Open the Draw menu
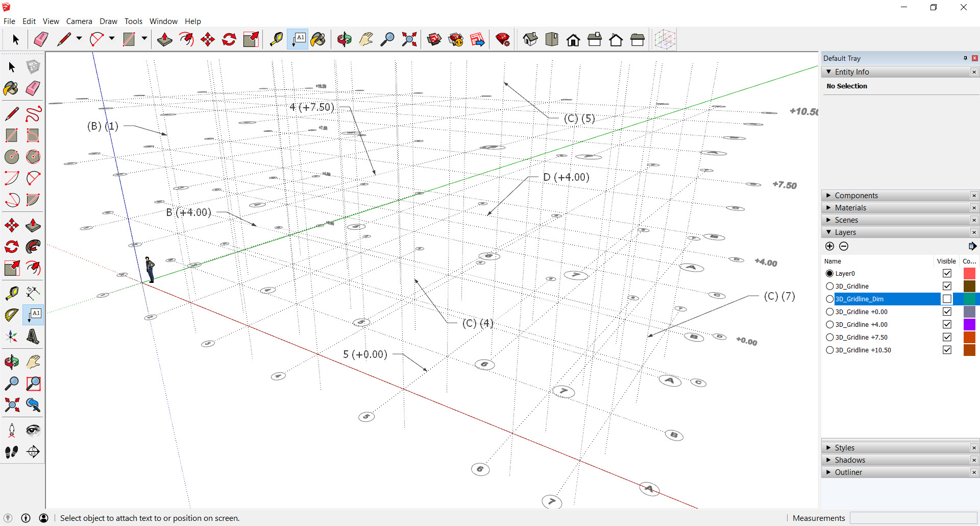Screen dimensions: 980x526 pyautogui.click(x=108, y=21)
